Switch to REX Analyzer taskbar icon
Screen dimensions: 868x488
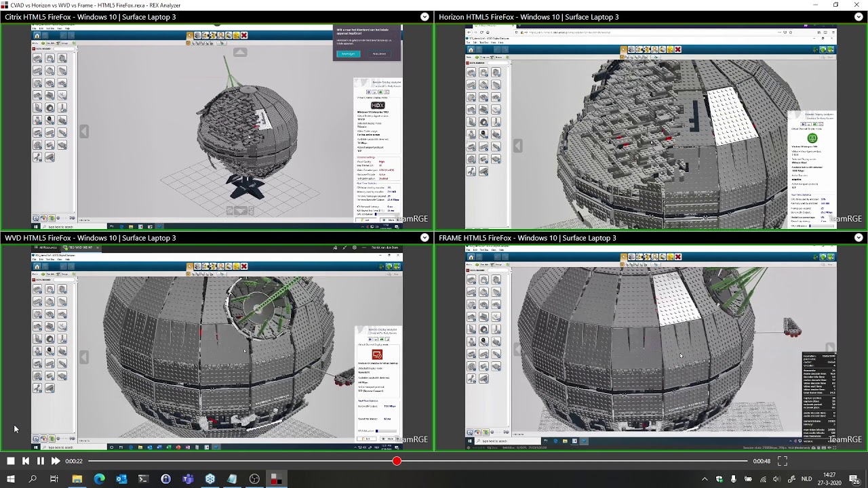pyautogui.click(x=276, y=479)
